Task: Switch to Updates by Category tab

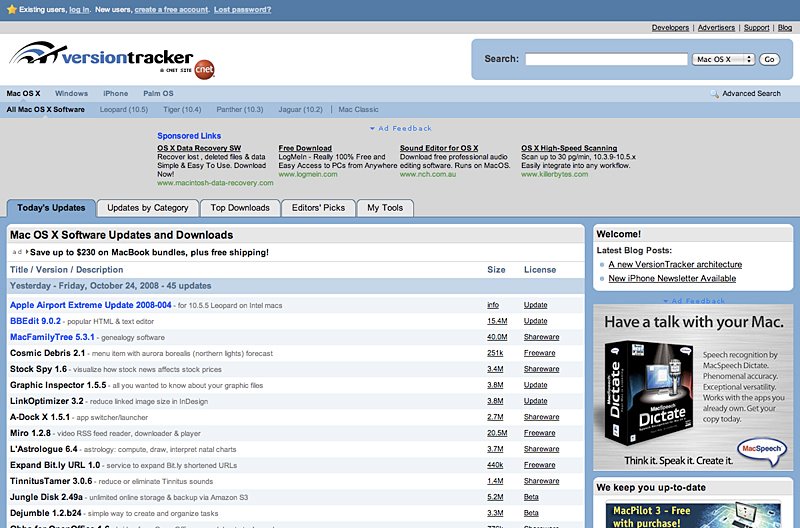Action: point(147,208)
